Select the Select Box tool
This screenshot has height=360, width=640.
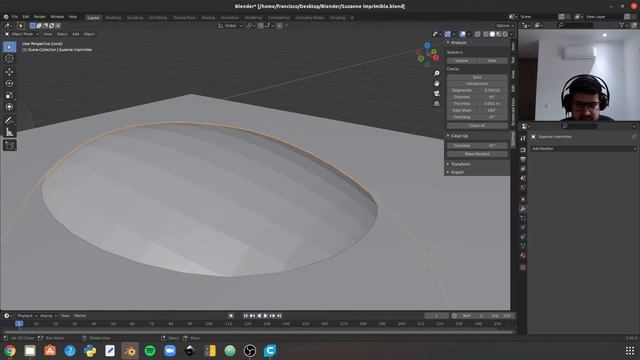click(x=9, y=47)
